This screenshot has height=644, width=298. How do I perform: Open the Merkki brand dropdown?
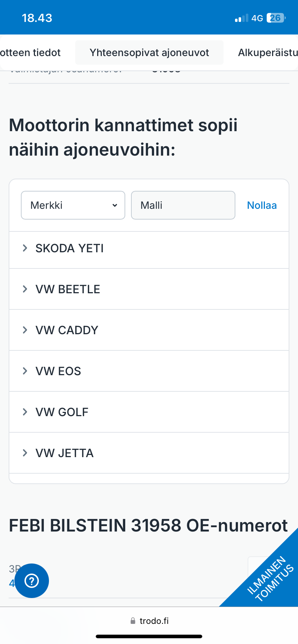pyautogui.click(x=73, y=205)
